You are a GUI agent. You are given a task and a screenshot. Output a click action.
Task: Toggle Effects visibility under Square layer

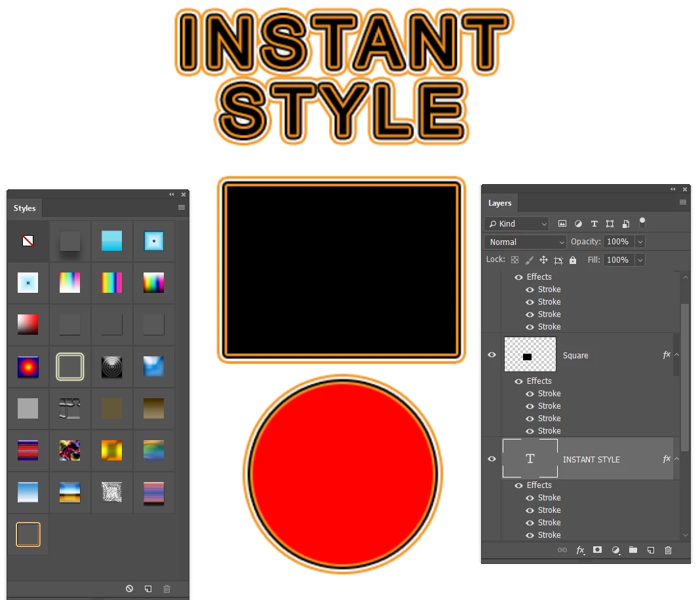click(518, 381)
